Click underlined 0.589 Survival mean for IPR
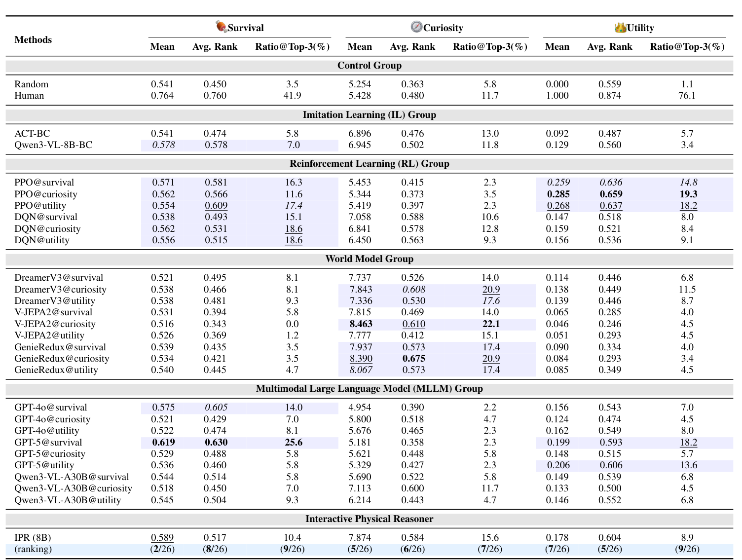This screenshot has height=560, width=742. pos(162,538)
